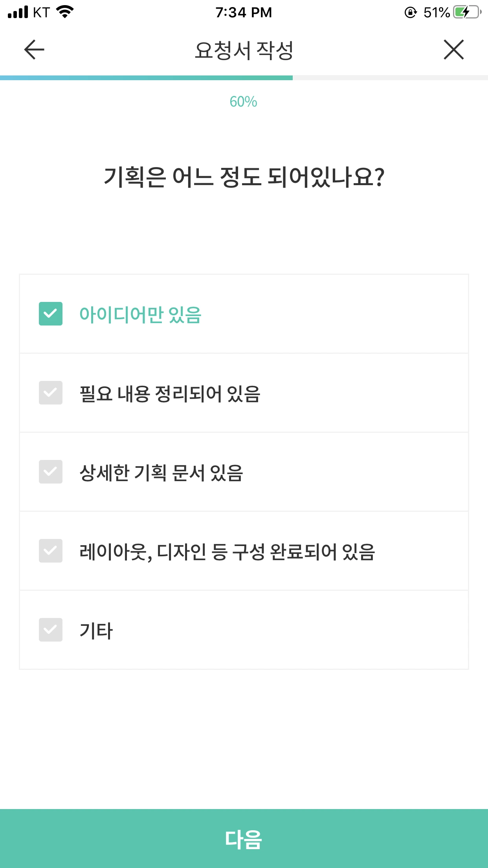Select the 상세한 기획 문서 있음 label
The height and width of the screenshot is (868, 488).
(x=161, y=473)
